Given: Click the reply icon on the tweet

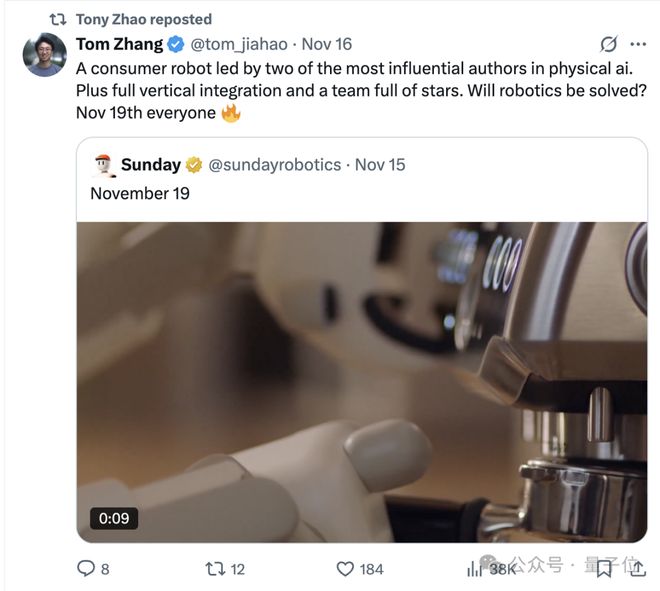Looking at the screenshot, I should [x=86, y=568].
